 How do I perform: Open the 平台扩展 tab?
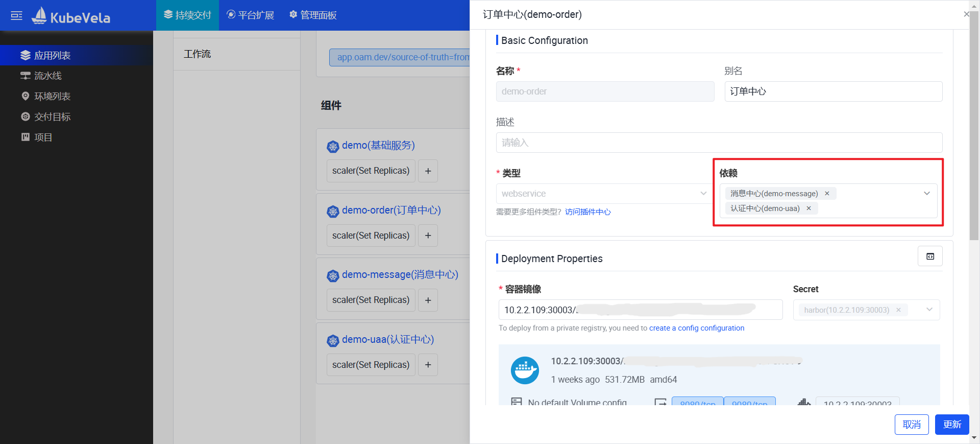click(x=251, y=15)
